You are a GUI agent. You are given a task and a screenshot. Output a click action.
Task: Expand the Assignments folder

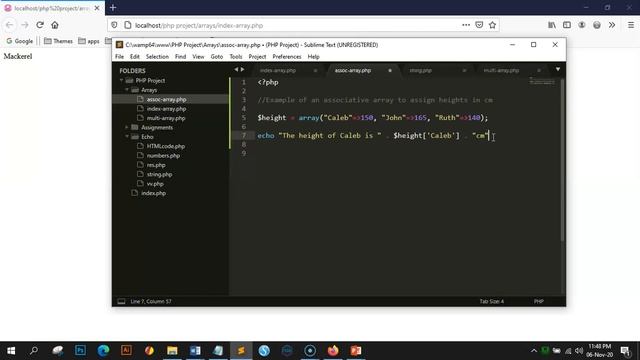(x=127, y=127)
